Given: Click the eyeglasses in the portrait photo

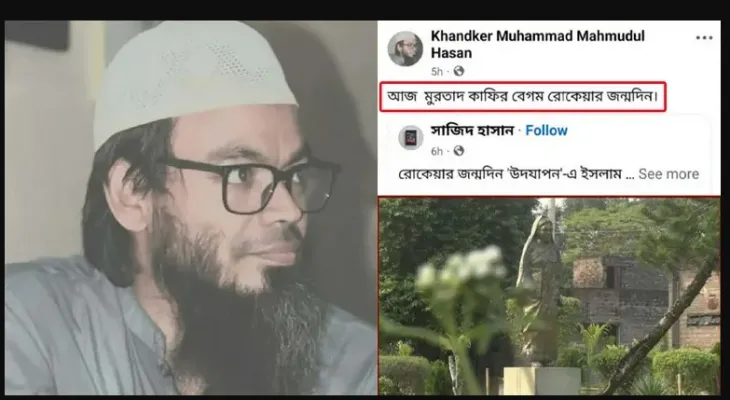Looking at the screenshot, I should [247, 183].
